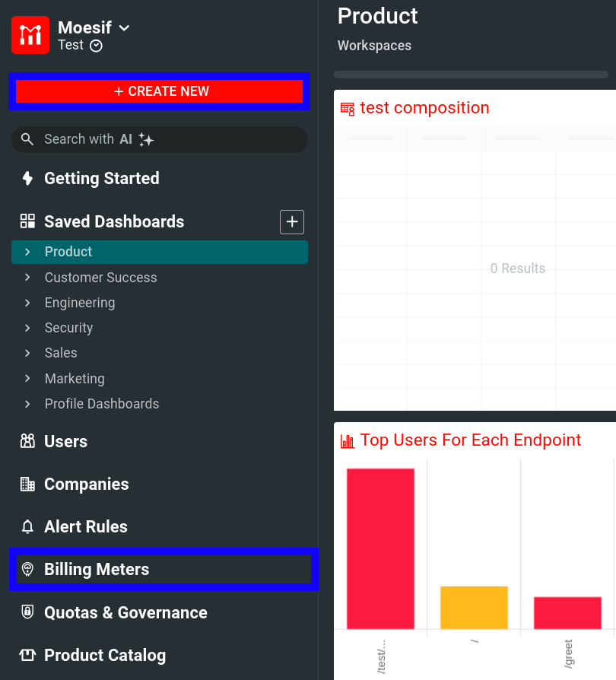
Task: Open Billing Meters via its meter icon
Action: 27,569
